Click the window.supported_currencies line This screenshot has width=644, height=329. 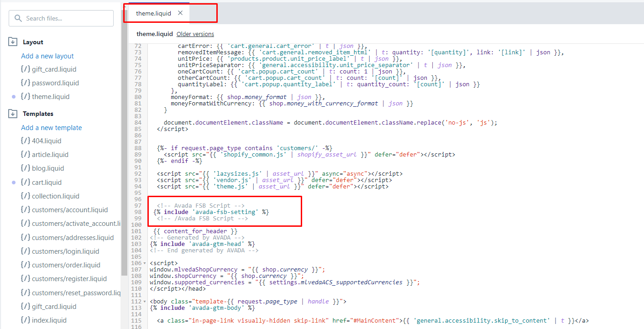click(285, 282)
